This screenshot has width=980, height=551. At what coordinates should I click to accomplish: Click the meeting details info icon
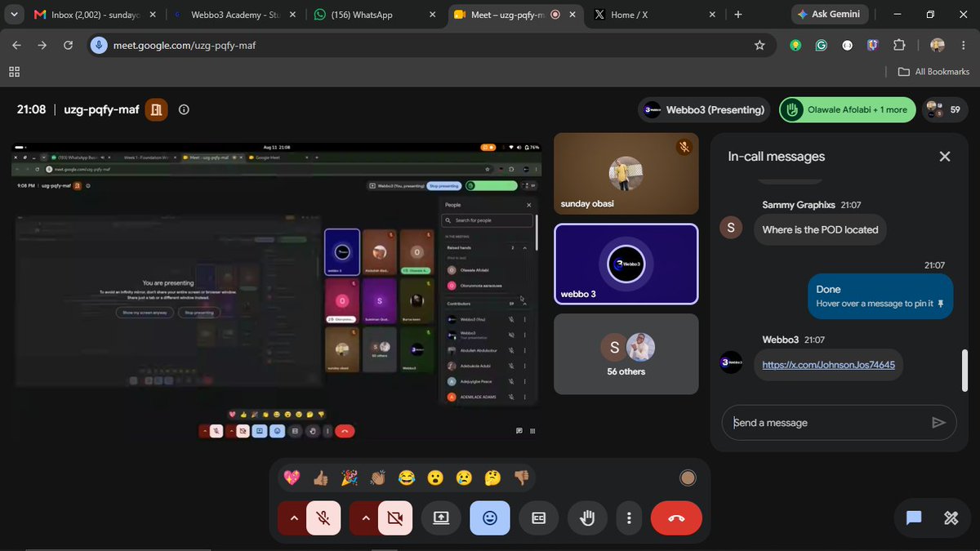(x=184, y=109)
